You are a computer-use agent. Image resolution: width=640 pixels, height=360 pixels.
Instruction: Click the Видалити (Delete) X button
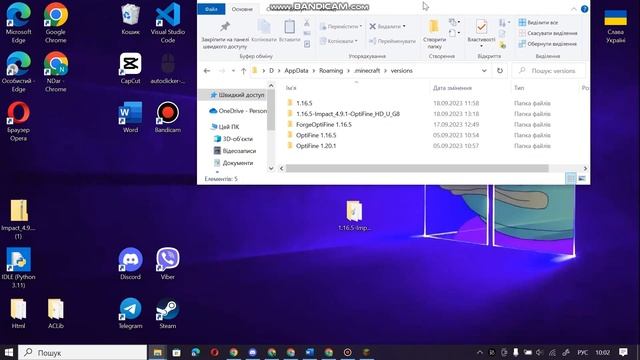[x=387, y=27]
